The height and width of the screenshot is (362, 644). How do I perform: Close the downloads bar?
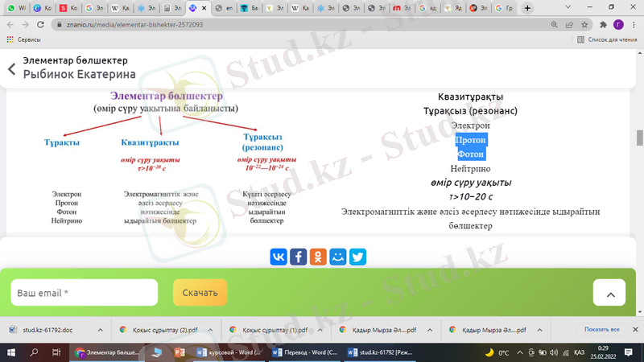coord(635,329)
